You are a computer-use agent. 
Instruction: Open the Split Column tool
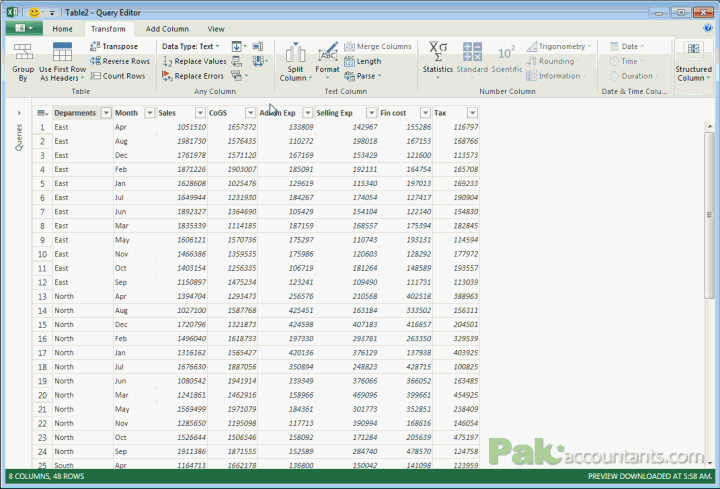pyautogui.click(x=295, y=63)
